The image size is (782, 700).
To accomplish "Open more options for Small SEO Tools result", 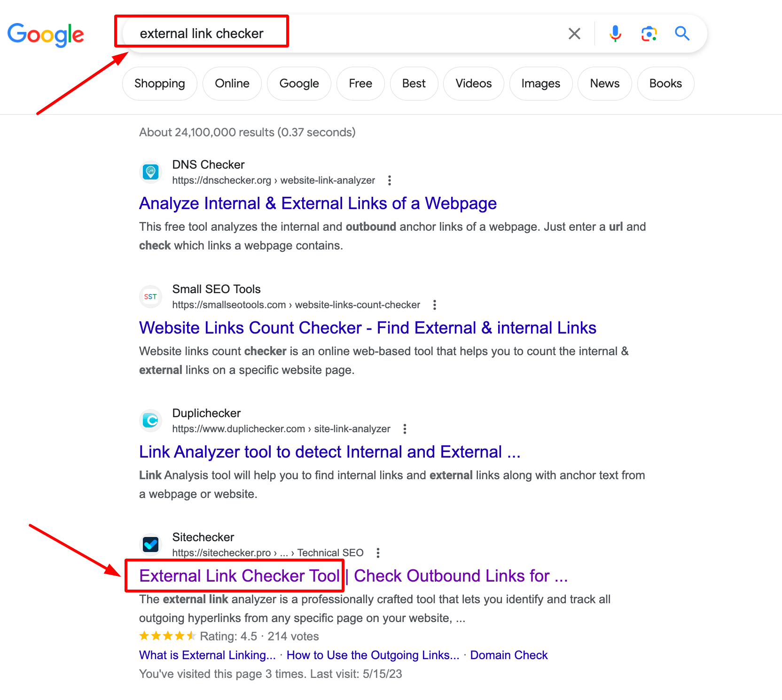I will (434, 305).
